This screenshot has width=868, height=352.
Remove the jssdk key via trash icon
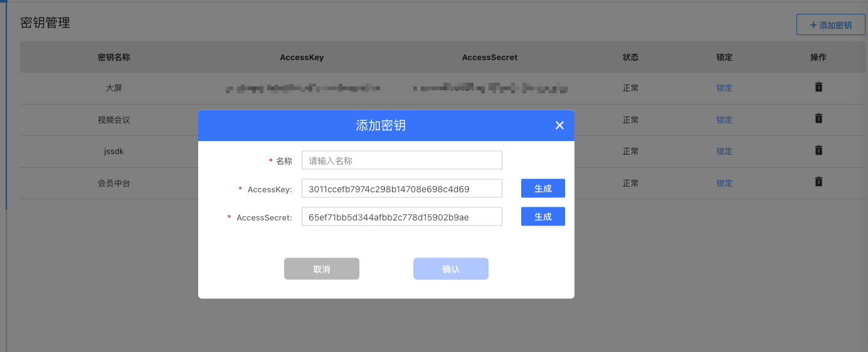click(x=818, y=150)
